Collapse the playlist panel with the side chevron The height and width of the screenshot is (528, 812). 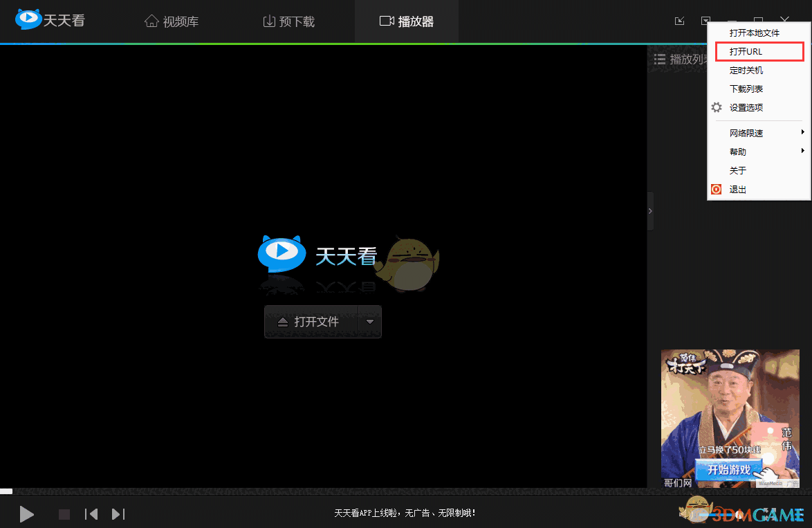650,211
